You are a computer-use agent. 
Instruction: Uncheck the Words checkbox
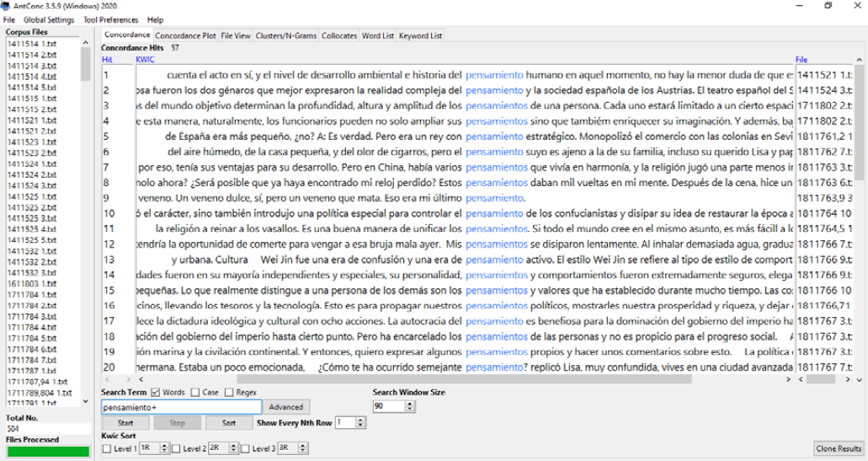point(155,393)
